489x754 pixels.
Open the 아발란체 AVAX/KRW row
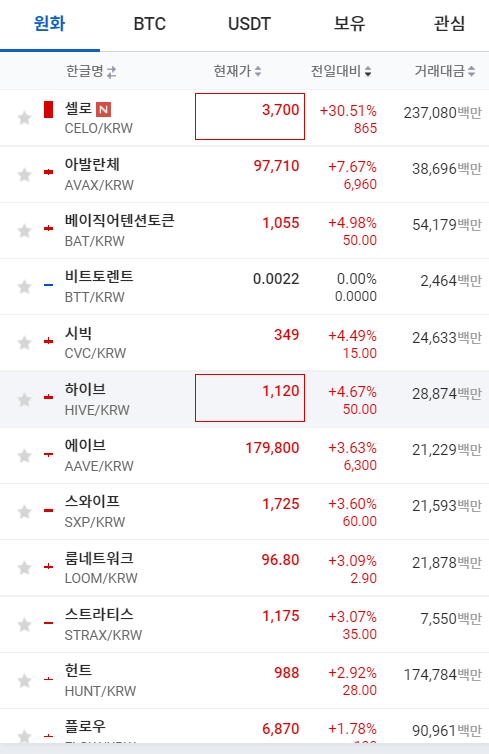click(244, 175)
